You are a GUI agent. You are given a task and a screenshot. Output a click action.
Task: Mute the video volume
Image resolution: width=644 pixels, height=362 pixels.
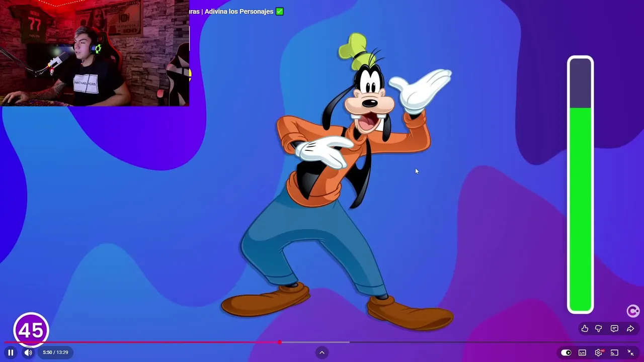28,352
